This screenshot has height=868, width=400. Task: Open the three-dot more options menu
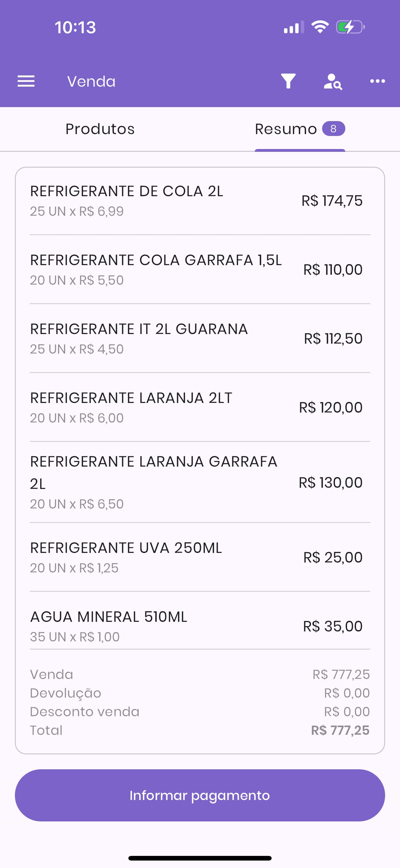pos(377,81)
